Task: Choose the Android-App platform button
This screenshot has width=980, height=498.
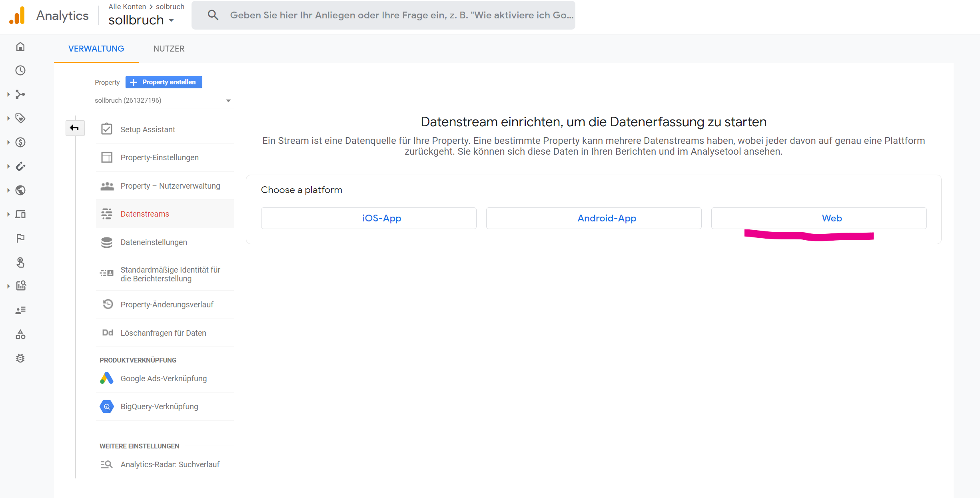Action: tap(594, 218)
